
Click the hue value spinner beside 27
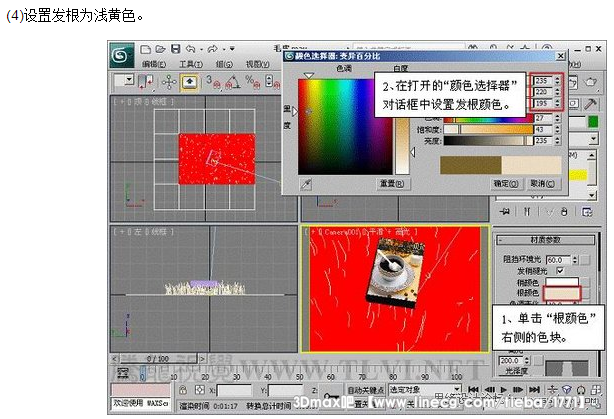click(x=558, y=118)
